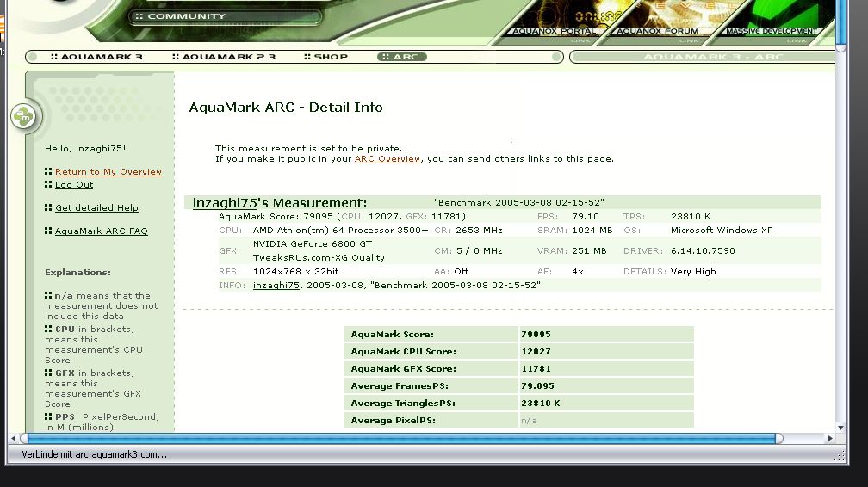This screenshot has width=868, height=487.
Task: Open the Community navigation item
Action: [225, 16]
